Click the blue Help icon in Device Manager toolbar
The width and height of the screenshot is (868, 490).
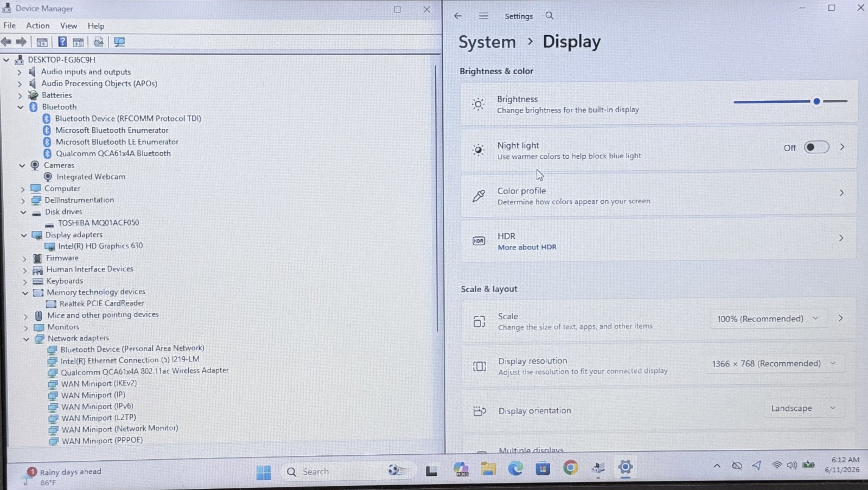point(62,42)
